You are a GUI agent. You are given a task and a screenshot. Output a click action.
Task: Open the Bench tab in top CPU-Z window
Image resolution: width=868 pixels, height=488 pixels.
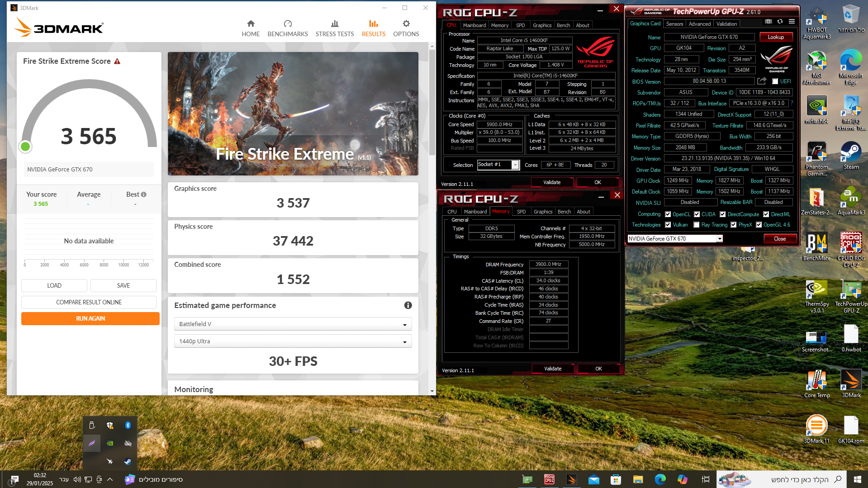click(563, 25)
